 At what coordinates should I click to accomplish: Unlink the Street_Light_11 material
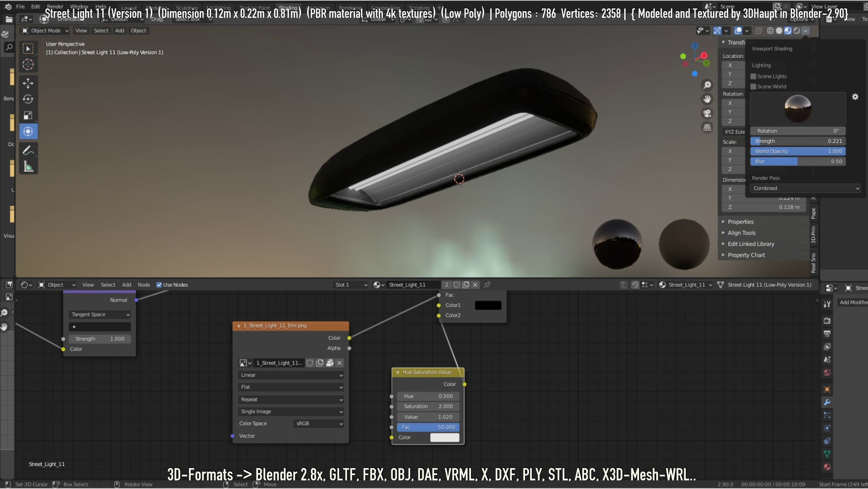click(x=475, y=285)
